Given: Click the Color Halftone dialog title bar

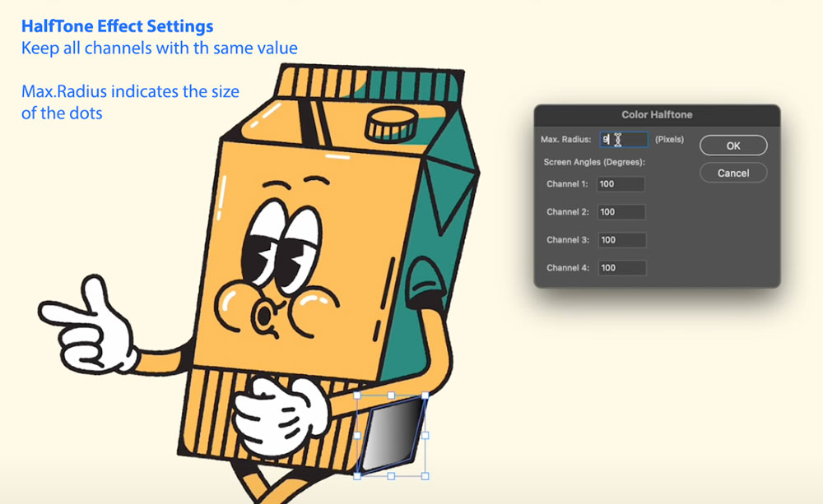Looking at the screenshot, I should [x=657, y=115].
